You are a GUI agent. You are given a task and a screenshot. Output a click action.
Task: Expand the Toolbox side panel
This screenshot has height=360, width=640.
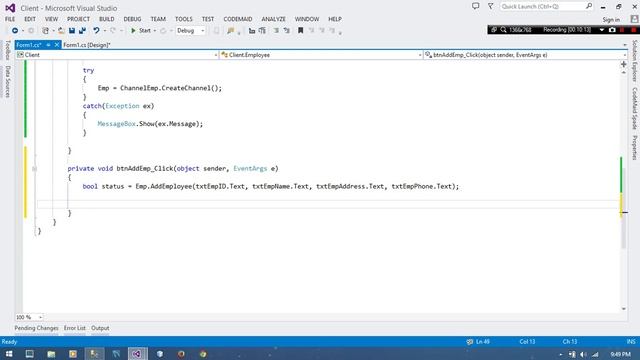click(x=7, y=50)
